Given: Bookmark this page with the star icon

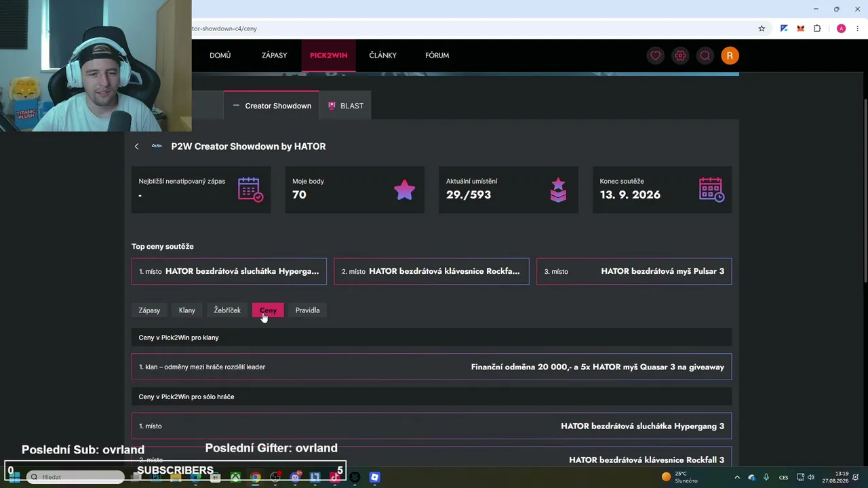Looking at the screenshot, I should [x=762, y=28].
